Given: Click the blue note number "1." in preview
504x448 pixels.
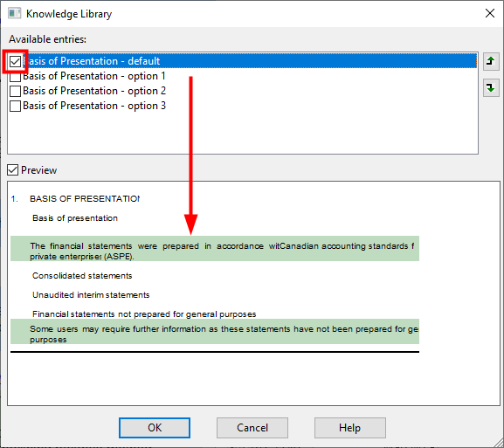Looking at the screenshot, I should (15, 199).
